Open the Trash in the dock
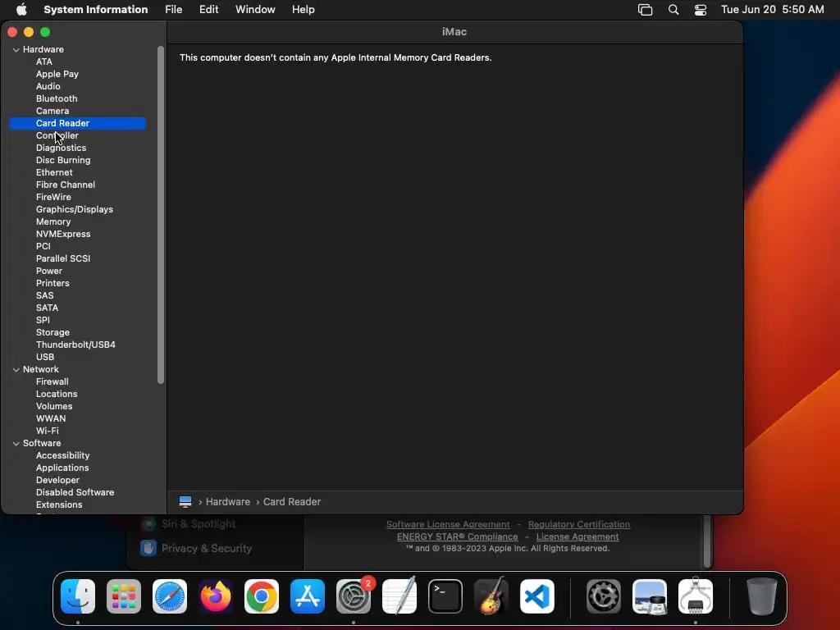This screenshot has height=630, width=840. point(762,596)
